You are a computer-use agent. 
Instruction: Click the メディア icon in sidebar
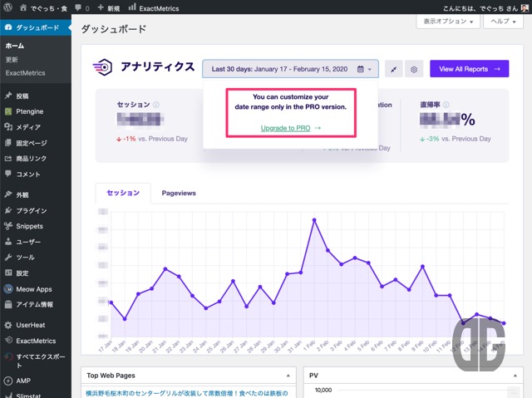[x=8, y=127]
